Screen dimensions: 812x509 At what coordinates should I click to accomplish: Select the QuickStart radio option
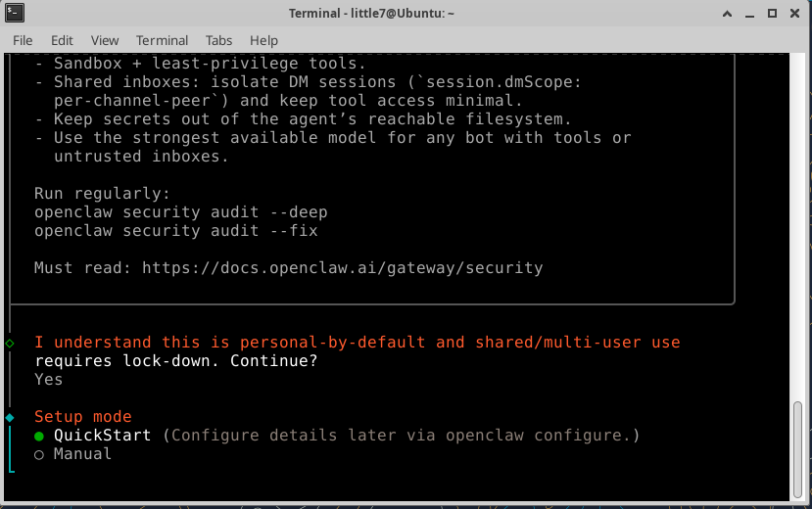[x=39, y=436]
